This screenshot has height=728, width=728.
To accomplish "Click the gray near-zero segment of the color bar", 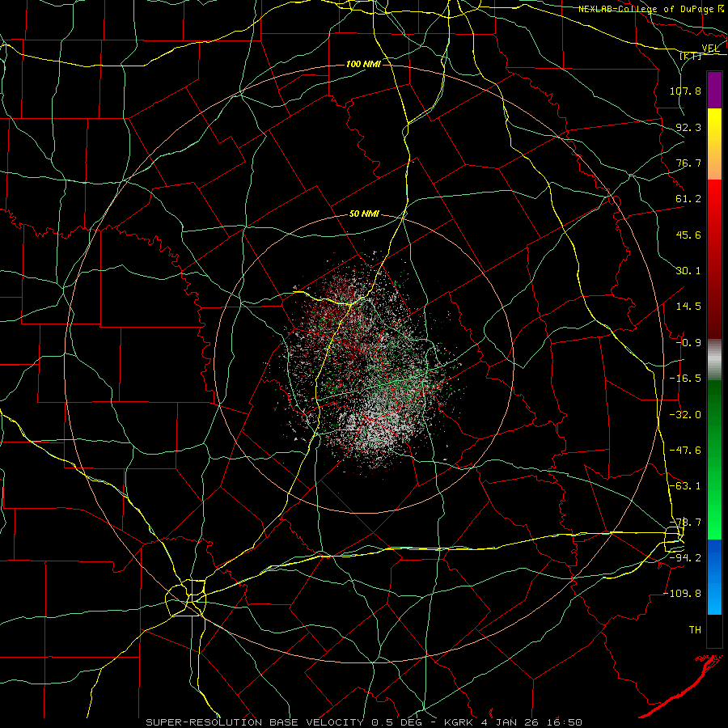I will [x=714, y=360].
